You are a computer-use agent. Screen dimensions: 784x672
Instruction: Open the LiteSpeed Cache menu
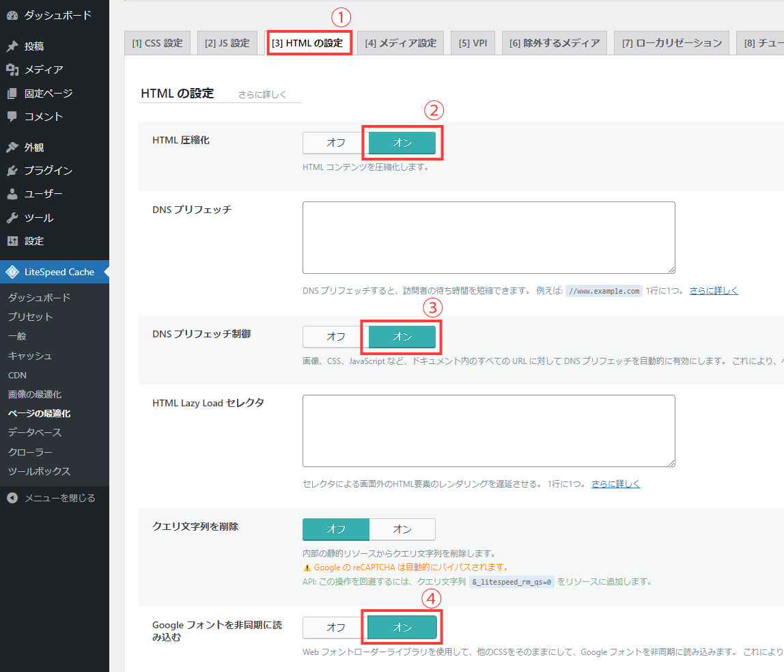(55, 272)
